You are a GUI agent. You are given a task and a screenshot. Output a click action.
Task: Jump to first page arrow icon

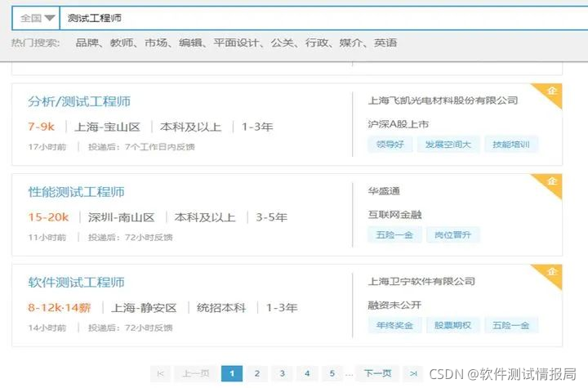[x=161, y=374]
